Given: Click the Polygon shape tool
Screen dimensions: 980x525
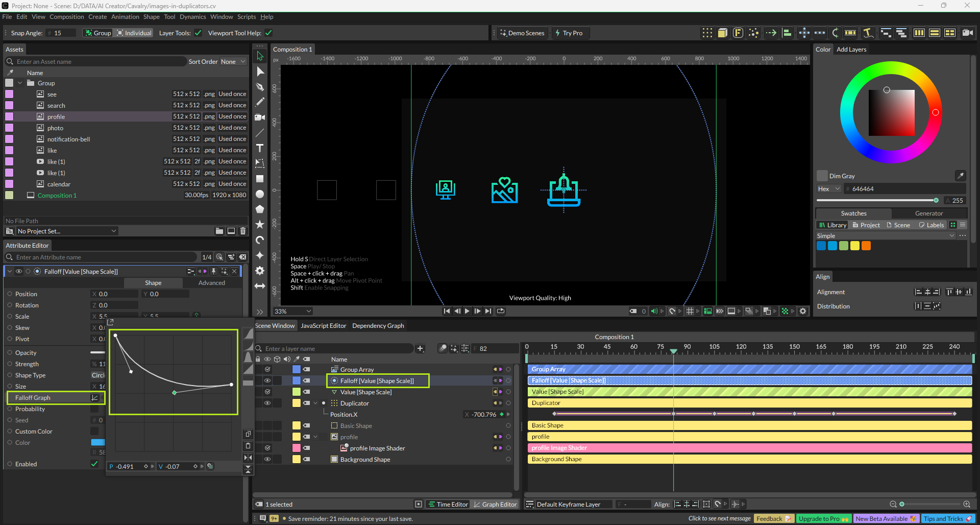Looking at the screenshot, I should coord(260,209).
